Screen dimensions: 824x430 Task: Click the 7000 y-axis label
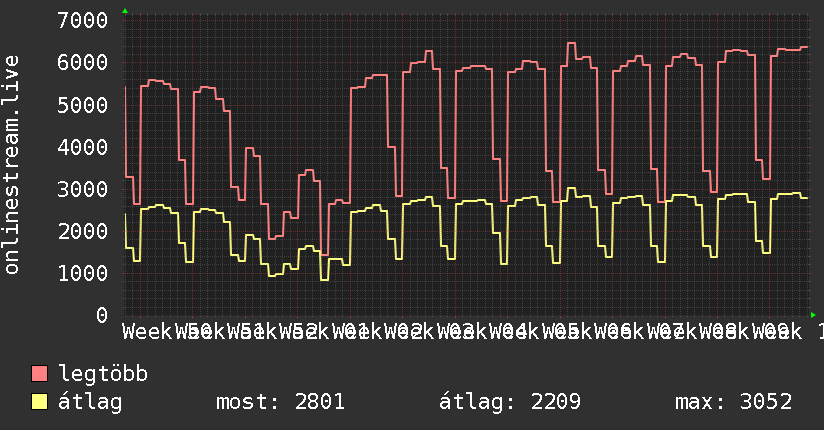pos(83,21)
